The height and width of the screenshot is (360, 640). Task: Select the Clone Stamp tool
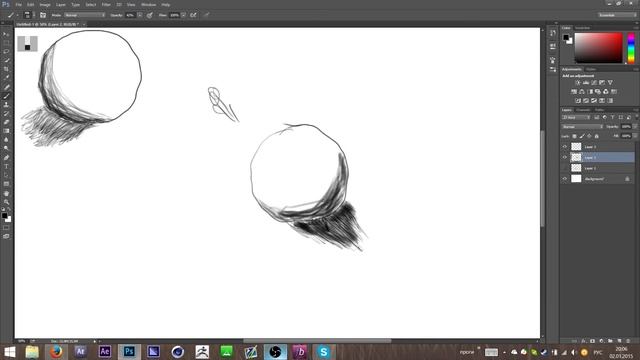coord(6,104)
